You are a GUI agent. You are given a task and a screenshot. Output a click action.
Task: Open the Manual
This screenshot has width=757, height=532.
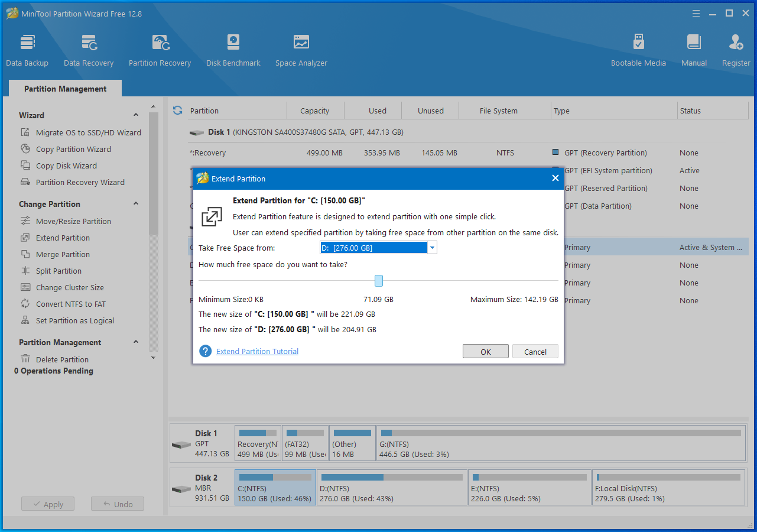[x=694, y=50]
